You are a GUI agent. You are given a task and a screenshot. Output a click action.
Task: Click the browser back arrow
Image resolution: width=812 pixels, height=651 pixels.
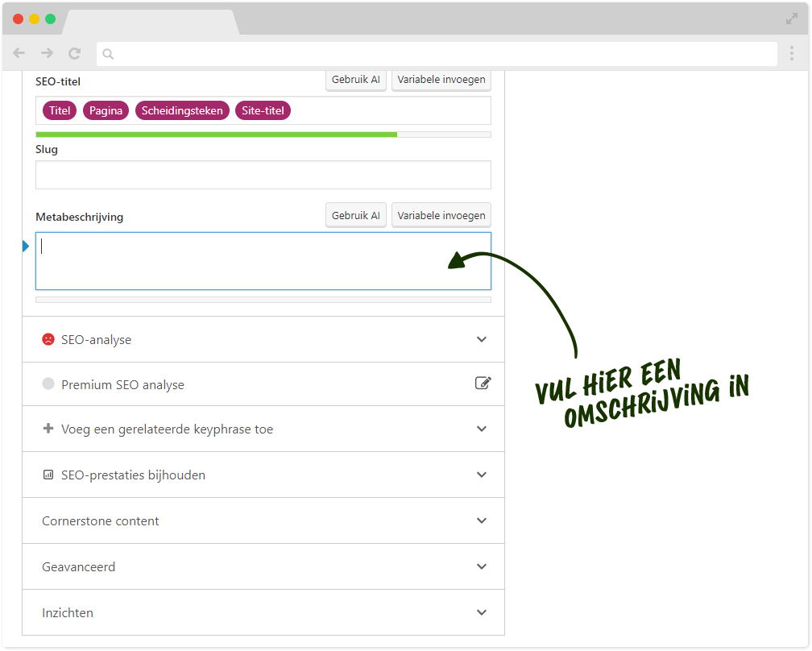coord(19,53)
